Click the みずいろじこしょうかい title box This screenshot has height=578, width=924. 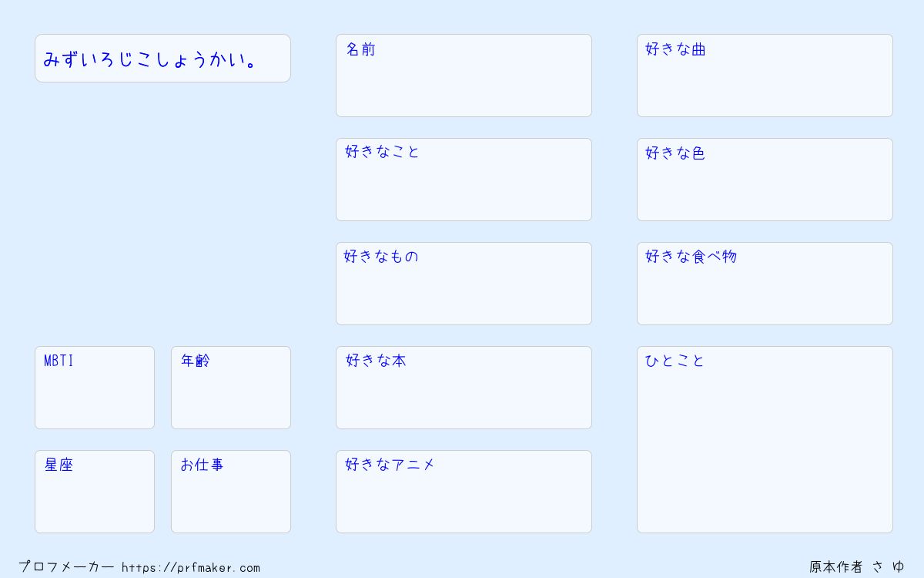(x=162, y=58)
